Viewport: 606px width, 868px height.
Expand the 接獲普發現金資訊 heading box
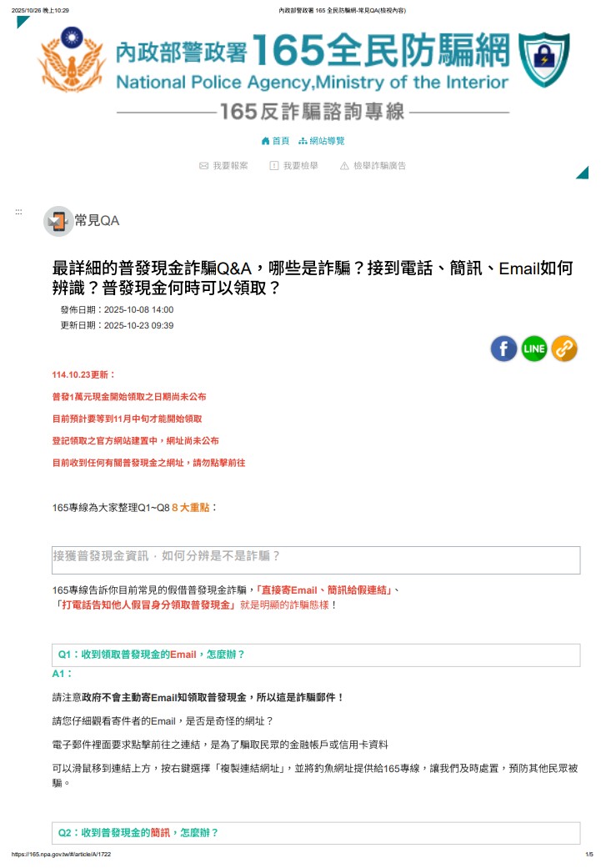(316, 560)
